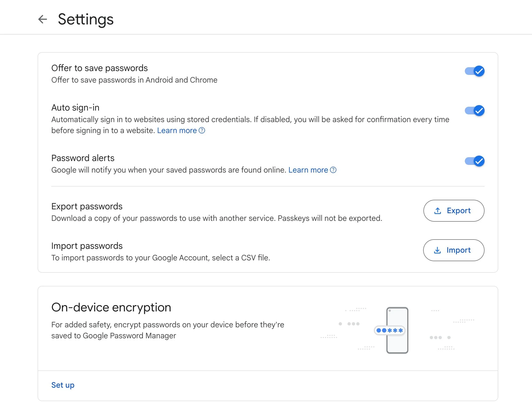Open Learn more about Password alerts
532x411 pixels.
(x=308, y=170)
